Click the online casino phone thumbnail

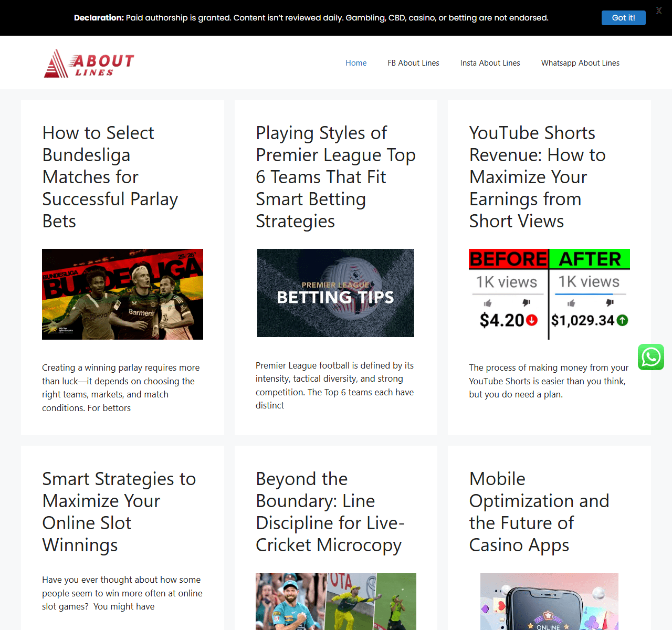click(x=549, y=601)
